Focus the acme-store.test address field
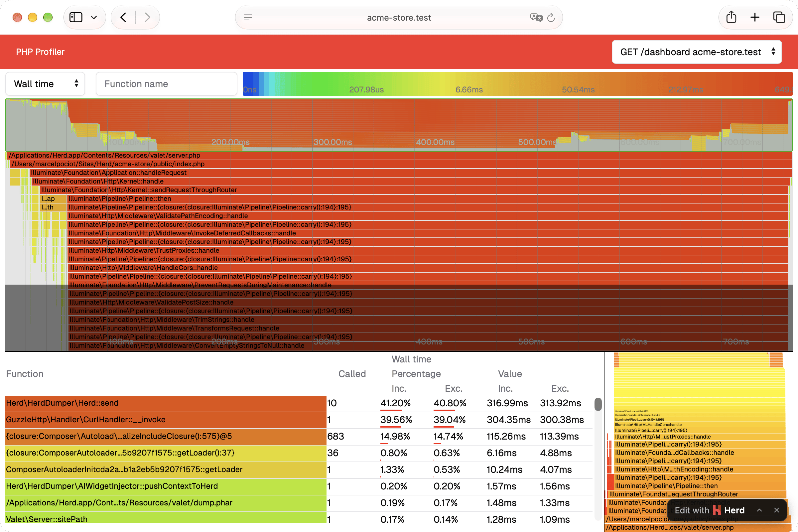 (x=399, y=18)
